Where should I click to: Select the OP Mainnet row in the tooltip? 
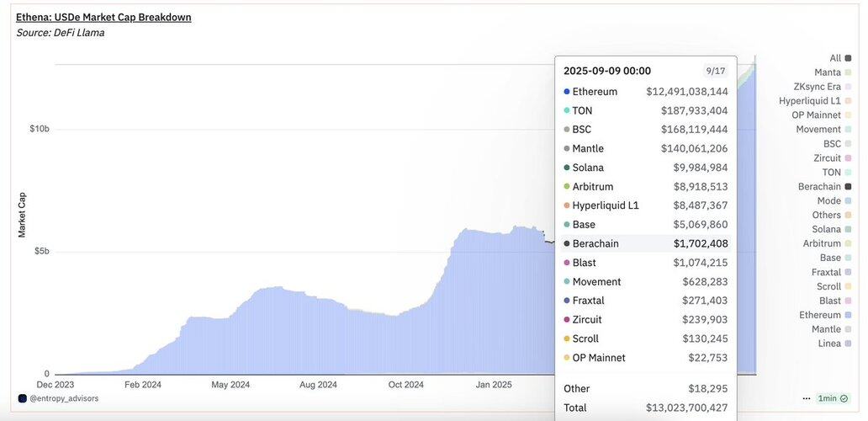point(645,358)
